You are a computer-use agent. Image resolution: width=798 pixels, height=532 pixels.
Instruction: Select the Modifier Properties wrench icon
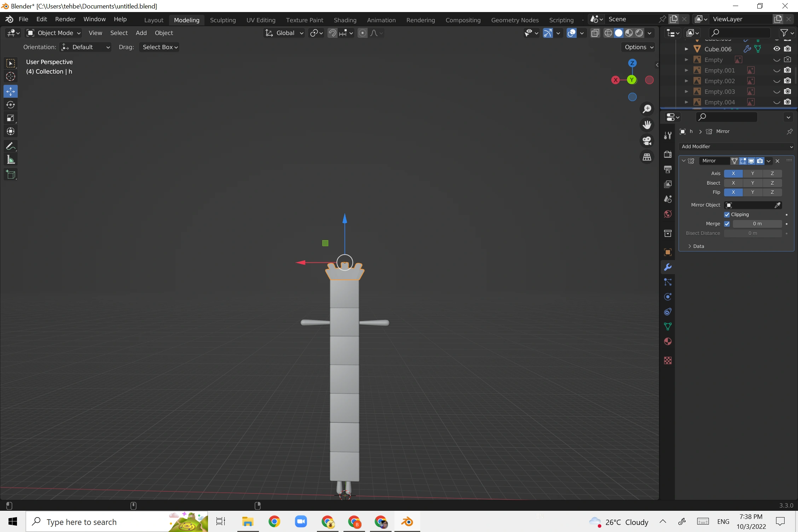667,267
